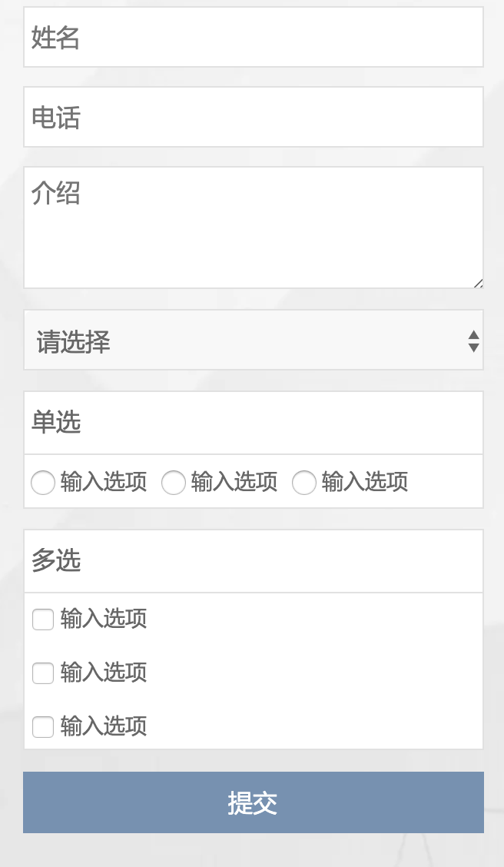Image resolution: width=504 pixels, height=867 pixels.
Task: Select the first 单选 radio button
Action: tap(43, 483)
